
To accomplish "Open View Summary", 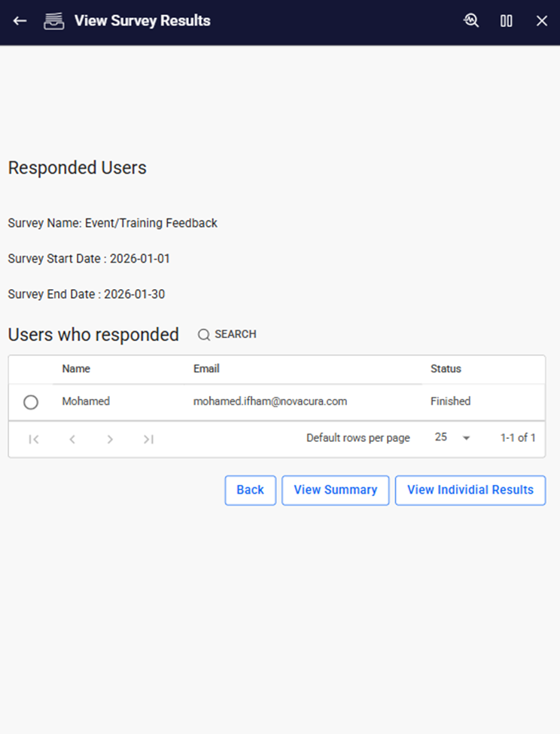I will click(335, 490).
